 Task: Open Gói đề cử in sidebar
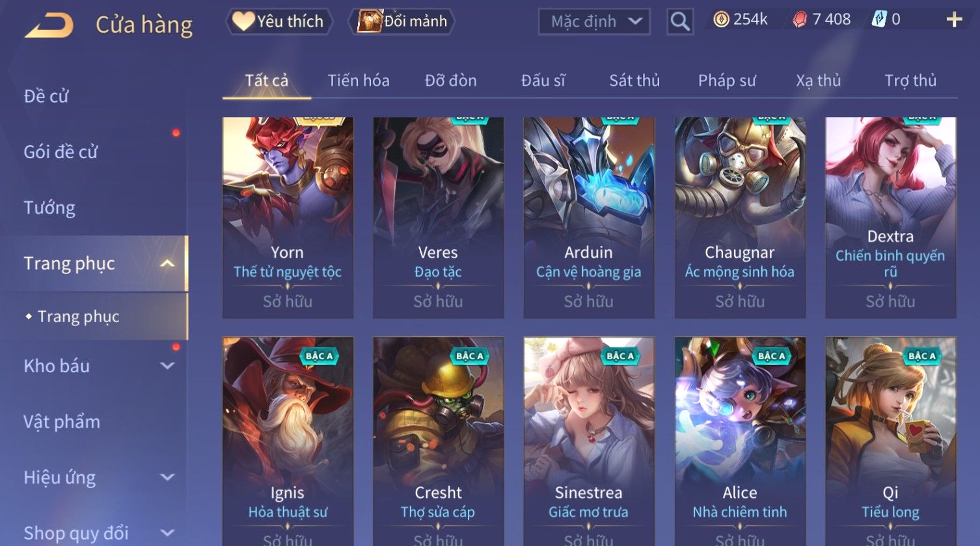61,152
